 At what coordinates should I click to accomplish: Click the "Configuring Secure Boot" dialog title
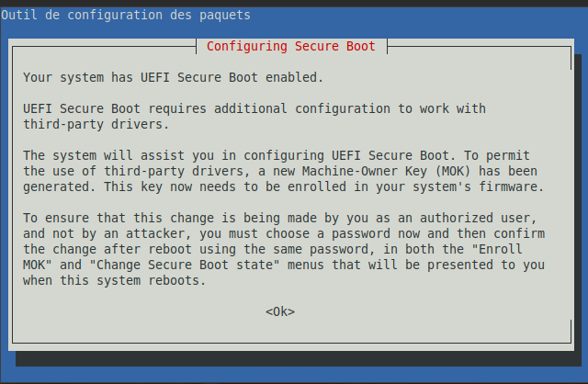pyautogui.click(x=290, y=46)
